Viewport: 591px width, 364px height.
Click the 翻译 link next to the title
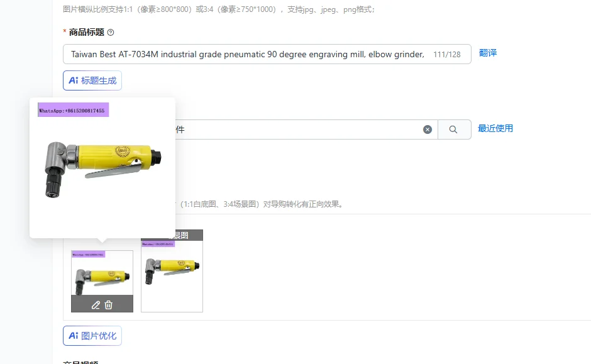point(488,53)
